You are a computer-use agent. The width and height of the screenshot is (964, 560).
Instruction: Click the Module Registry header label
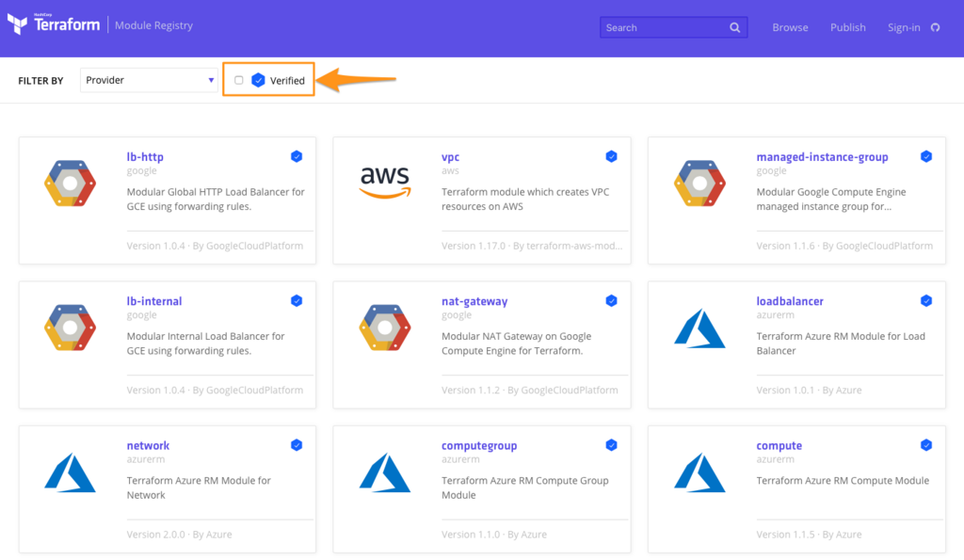click(x=153, y=25)
